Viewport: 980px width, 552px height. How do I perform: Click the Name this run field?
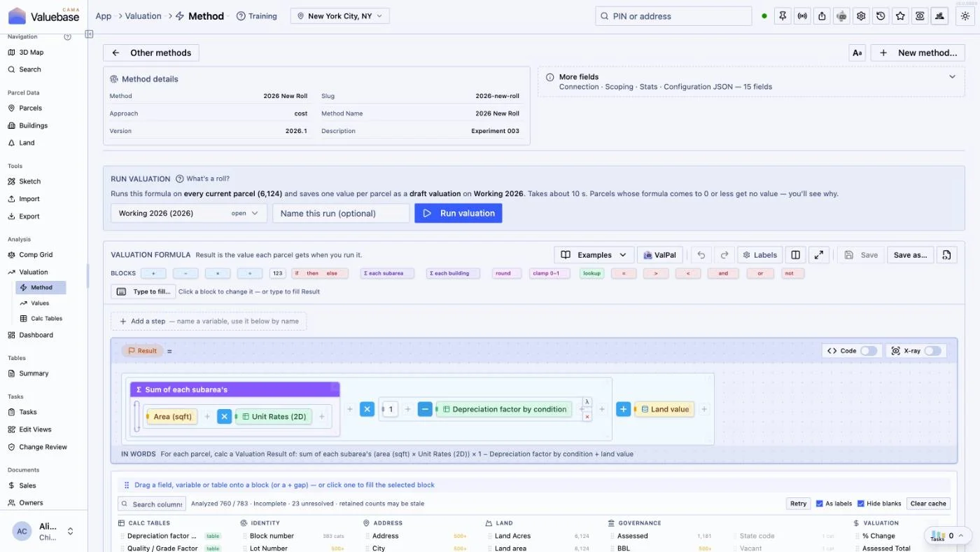(341, 213)
